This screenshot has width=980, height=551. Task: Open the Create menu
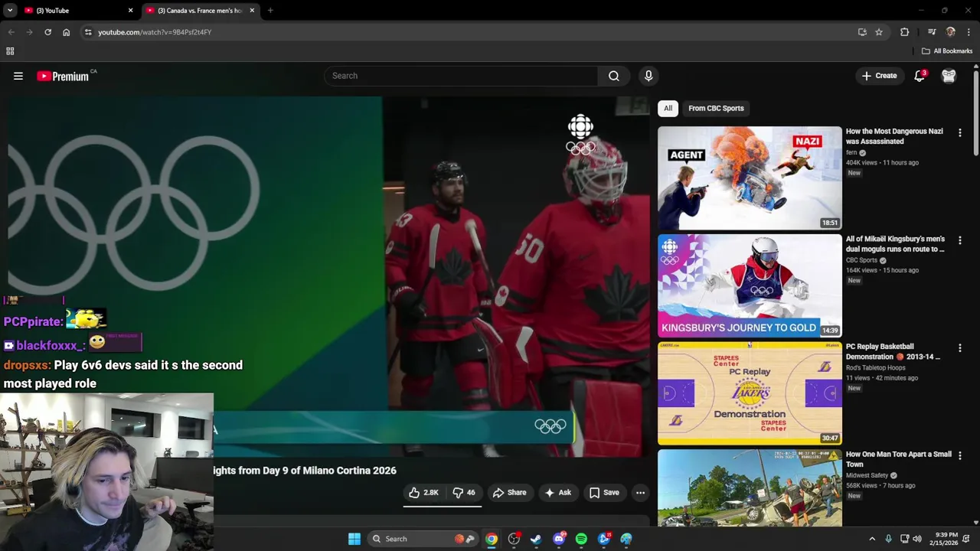point(879,76)
